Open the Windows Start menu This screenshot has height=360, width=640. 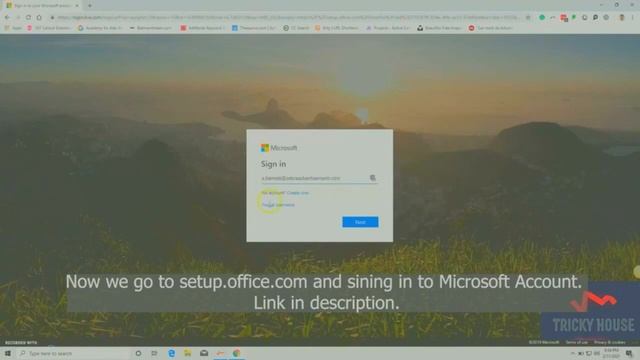(x=8, y=353)
